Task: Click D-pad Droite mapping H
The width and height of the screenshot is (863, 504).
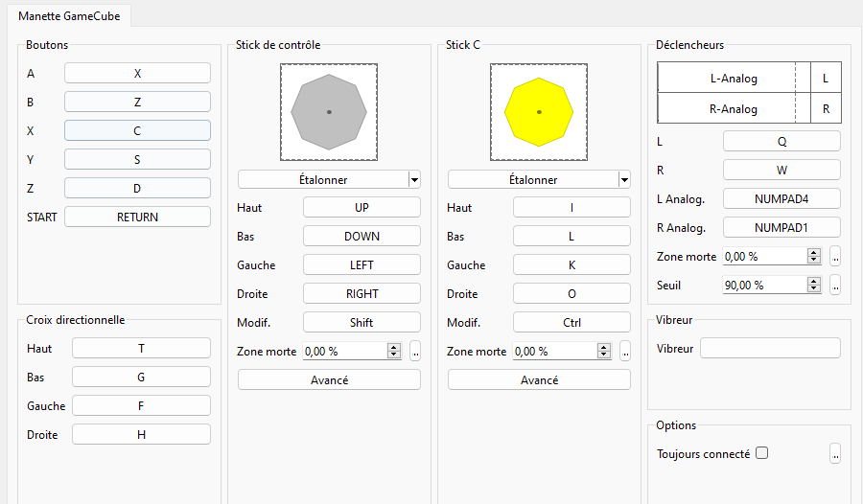Action: tap(141, 434)
